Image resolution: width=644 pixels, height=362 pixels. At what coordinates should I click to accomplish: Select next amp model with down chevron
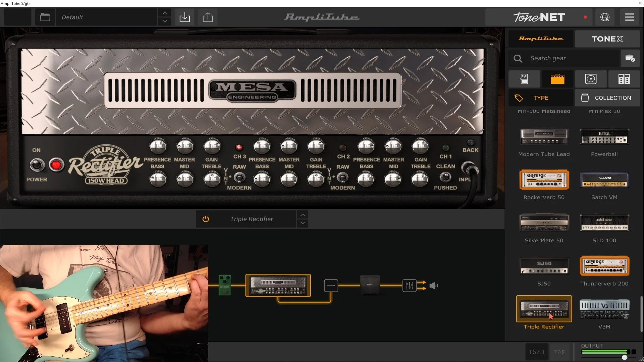(303, 223)
